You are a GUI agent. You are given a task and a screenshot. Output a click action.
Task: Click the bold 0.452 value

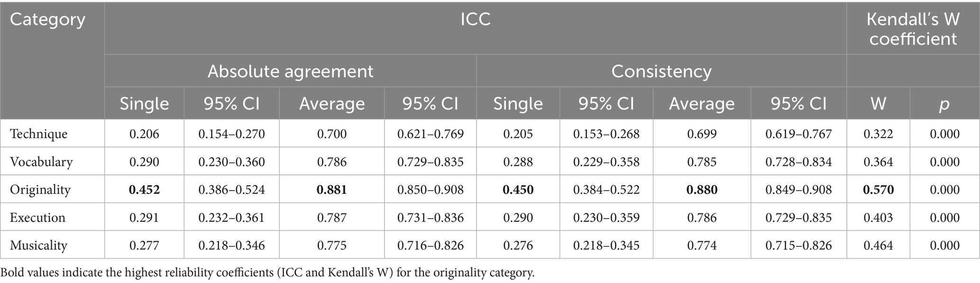[x=144, y=190]
